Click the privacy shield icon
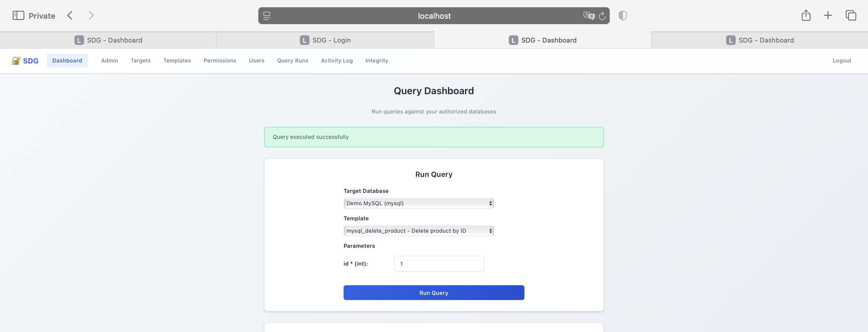 [x=622, y=15]
